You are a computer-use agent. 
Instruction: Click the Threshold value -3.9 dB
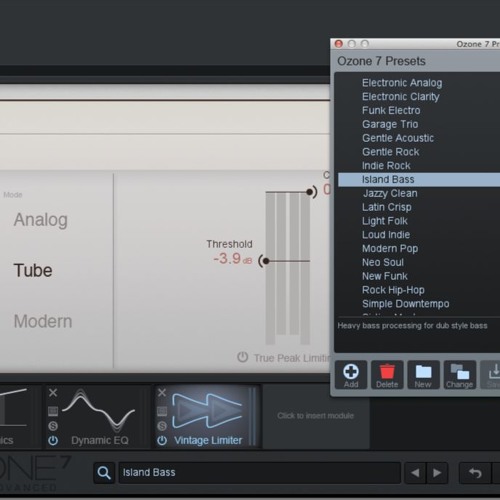233,259
